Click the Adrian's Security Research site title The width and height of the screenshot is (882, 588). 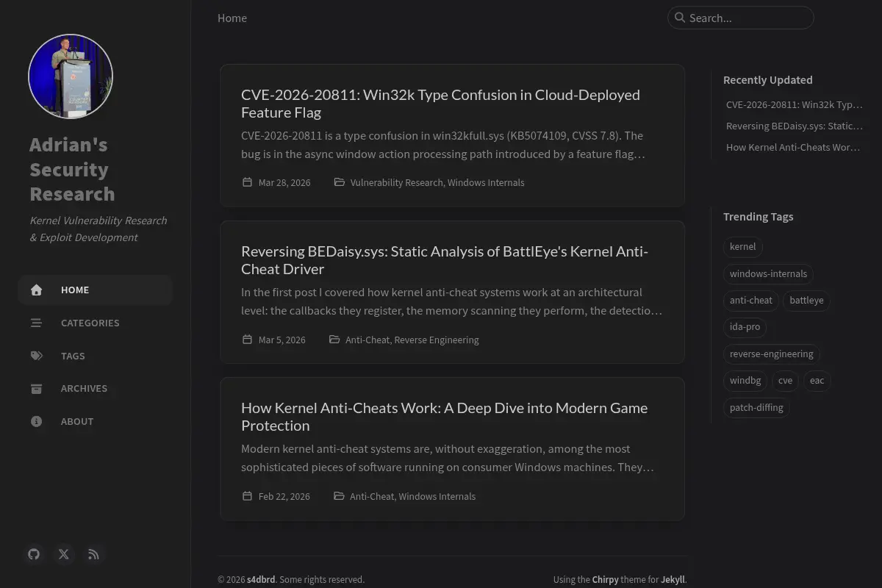pyautogui.click(x=72, y=169)
